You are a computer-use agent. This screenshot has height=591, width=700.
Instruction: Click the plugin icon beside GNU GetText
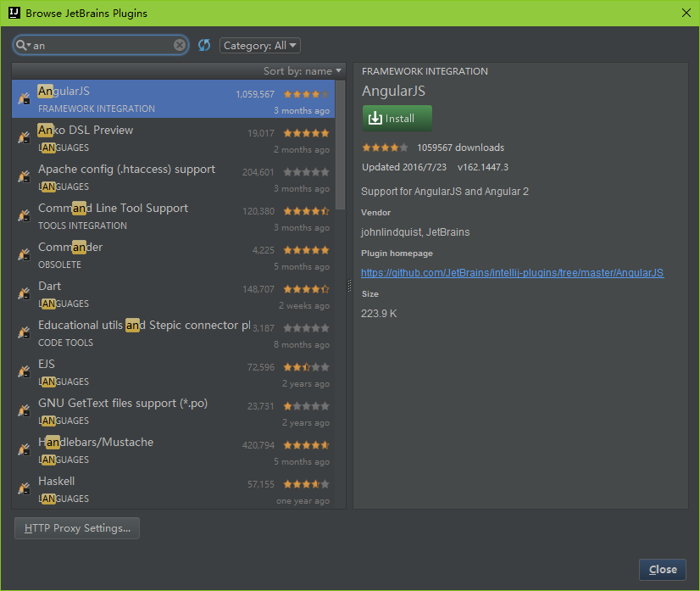point(24,410)
